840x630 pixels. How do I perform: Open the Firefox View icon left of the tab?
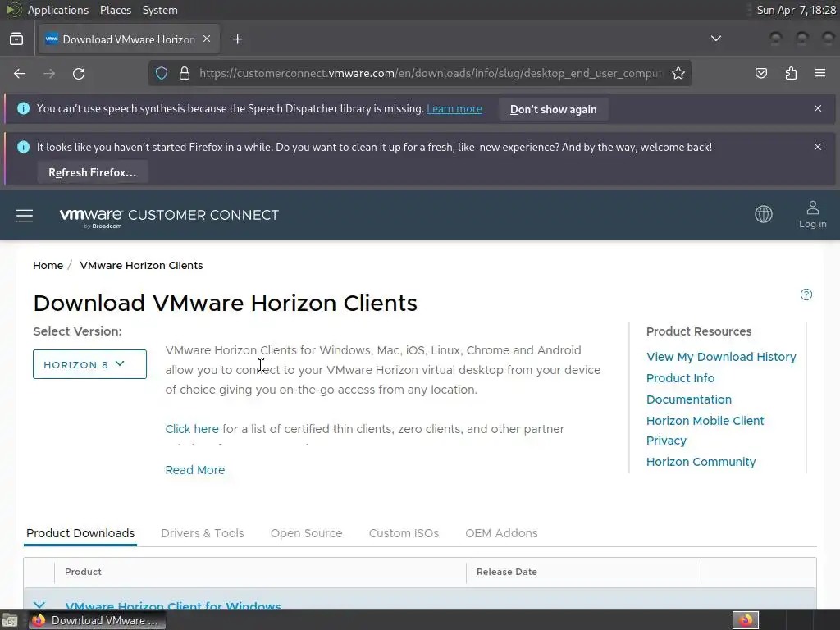point(16,39)
